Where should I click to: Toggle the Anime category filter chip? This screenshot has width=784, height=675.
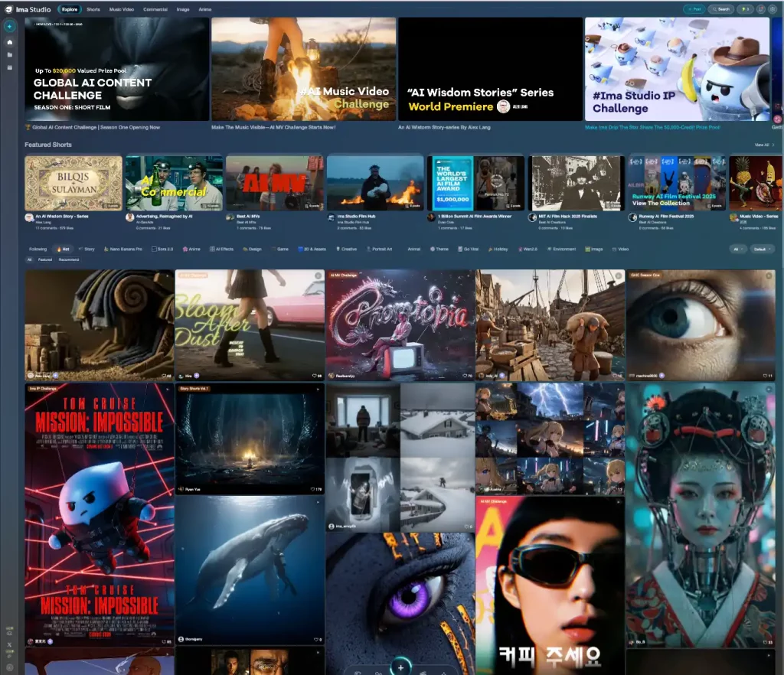pyautogui.click(x=191, y=249)
